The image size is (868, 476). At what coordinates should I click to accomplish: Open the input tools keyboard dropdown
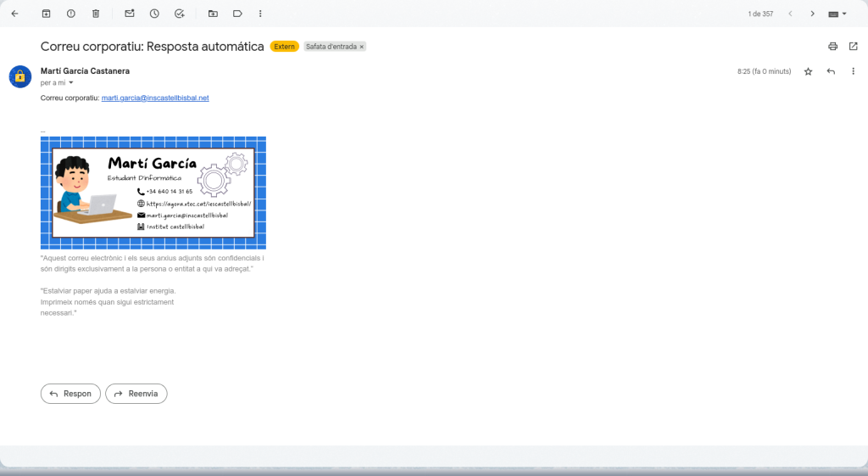[837, 14]
